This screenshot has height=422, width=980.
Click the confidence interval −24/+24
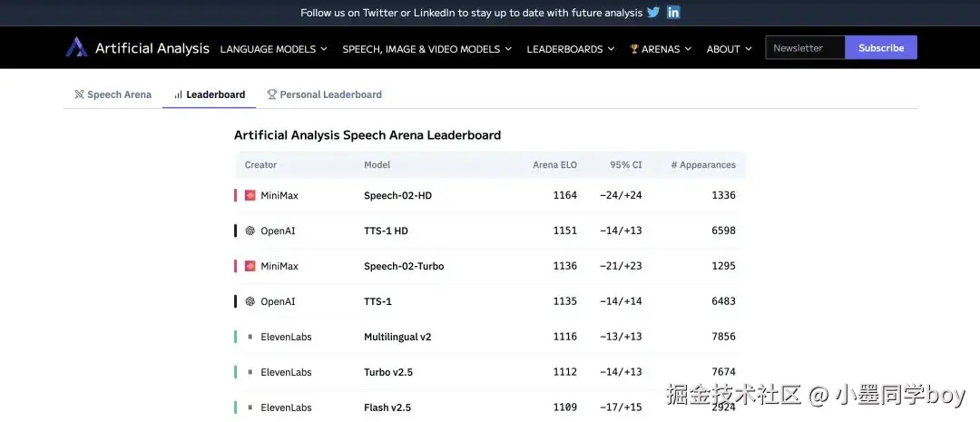[x=621, y=196]
